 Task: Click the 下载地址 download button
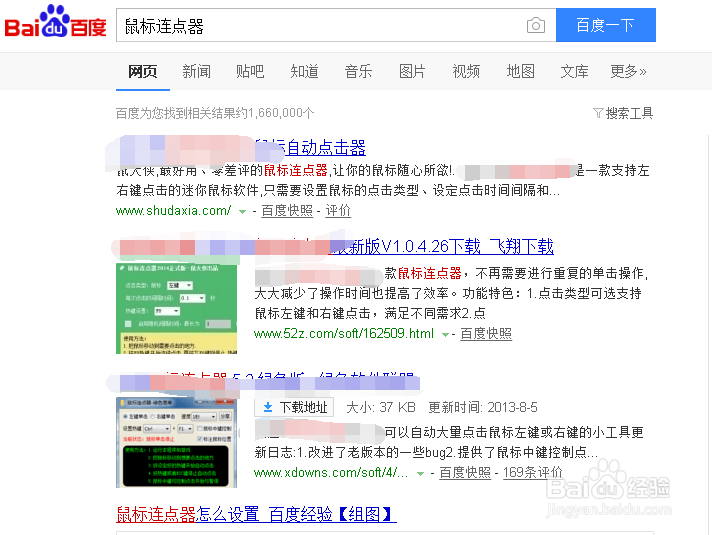tap(294, 407)
